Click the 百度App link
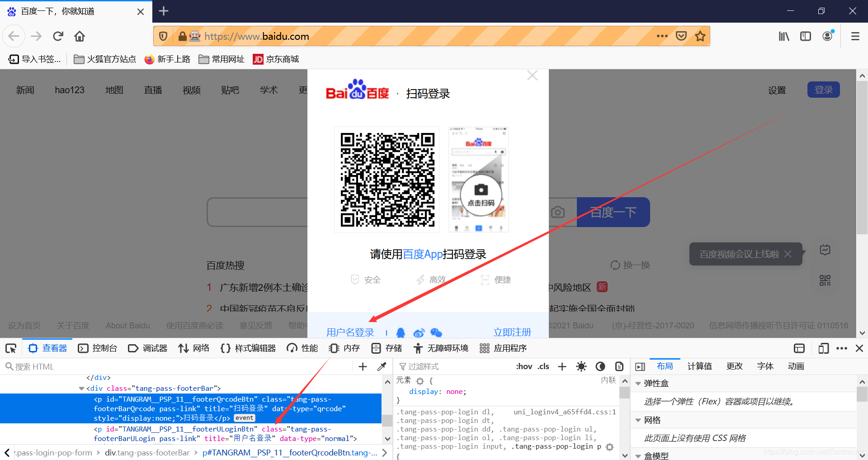868x460 pixels. 422,254
